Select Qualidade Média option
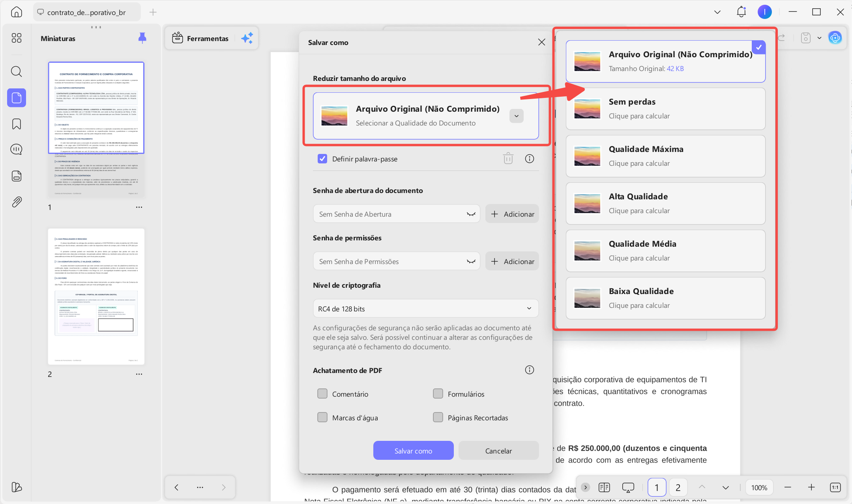Screen dimensions: 852x504 (665, 251)
